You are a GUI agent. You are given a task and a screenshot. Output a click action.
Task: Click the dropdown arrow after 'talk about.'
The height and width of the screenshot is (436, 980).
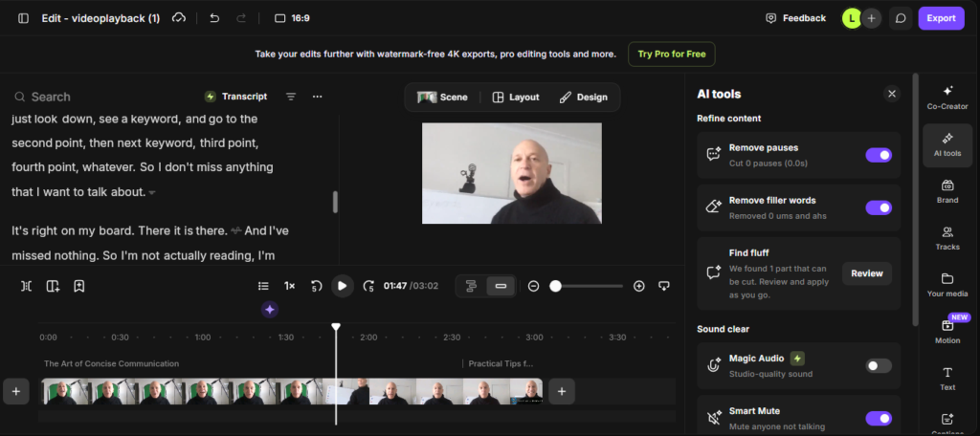pyautogui.click(x=152, y=193)
